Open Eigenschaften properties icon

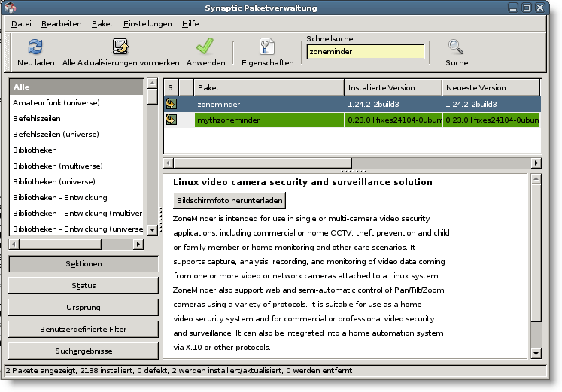pyautogui.click(x=267, y=47)
